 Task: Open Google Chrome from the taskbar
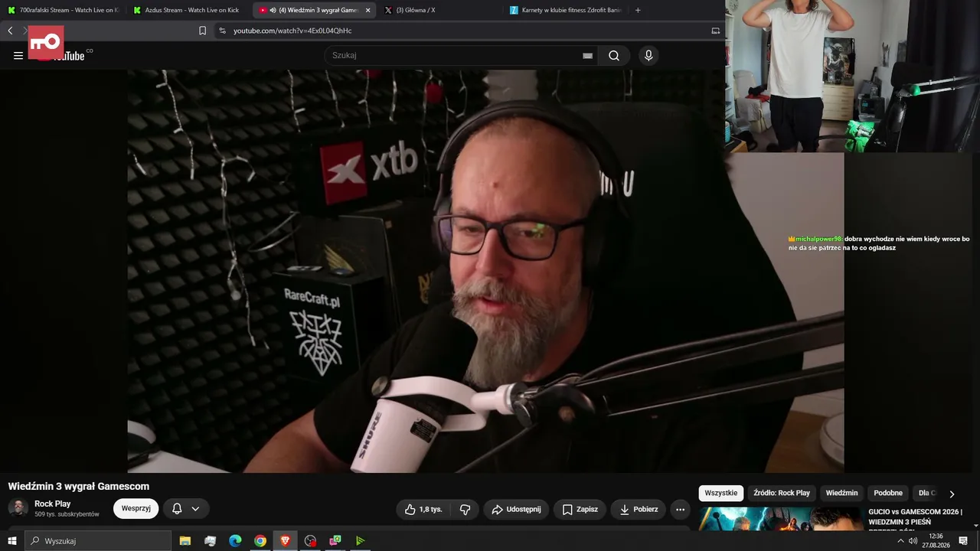click(x=260, y=541)
